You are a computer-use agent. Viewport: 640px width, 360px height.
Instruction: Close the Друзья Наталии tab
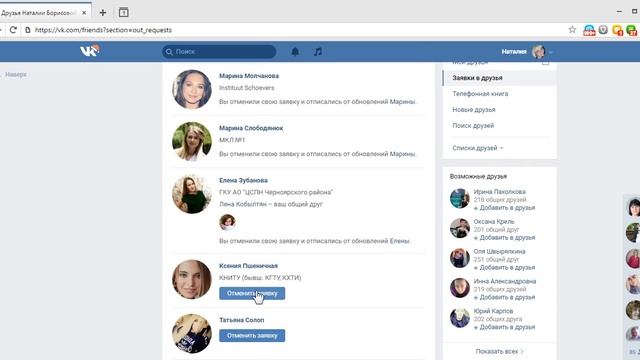tap(84, 13)
